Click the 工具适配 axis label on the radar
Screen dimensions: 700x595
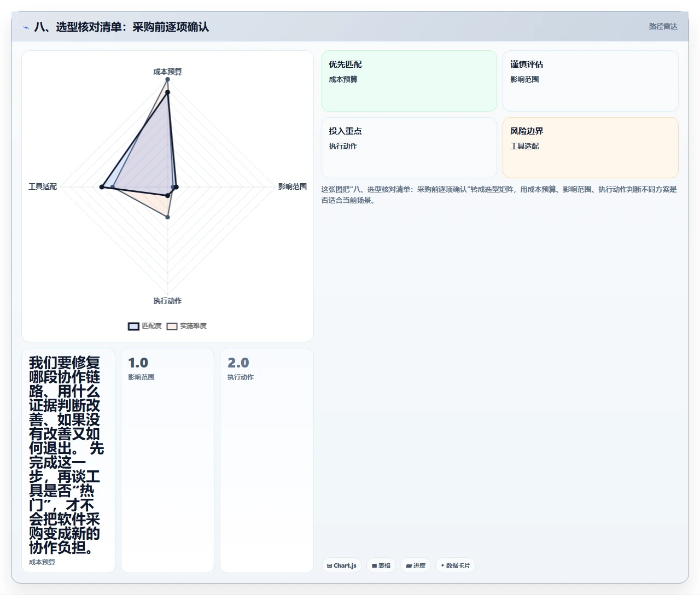point(43,186)
